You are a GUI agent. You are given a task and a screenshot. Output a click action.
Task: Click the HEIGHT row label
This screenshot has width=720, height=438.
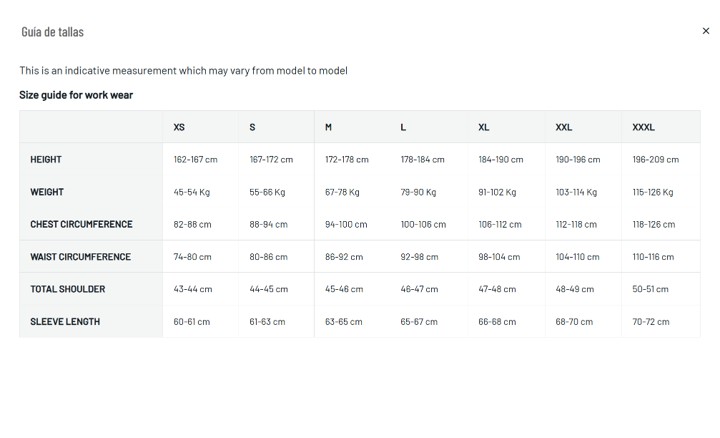46,159
